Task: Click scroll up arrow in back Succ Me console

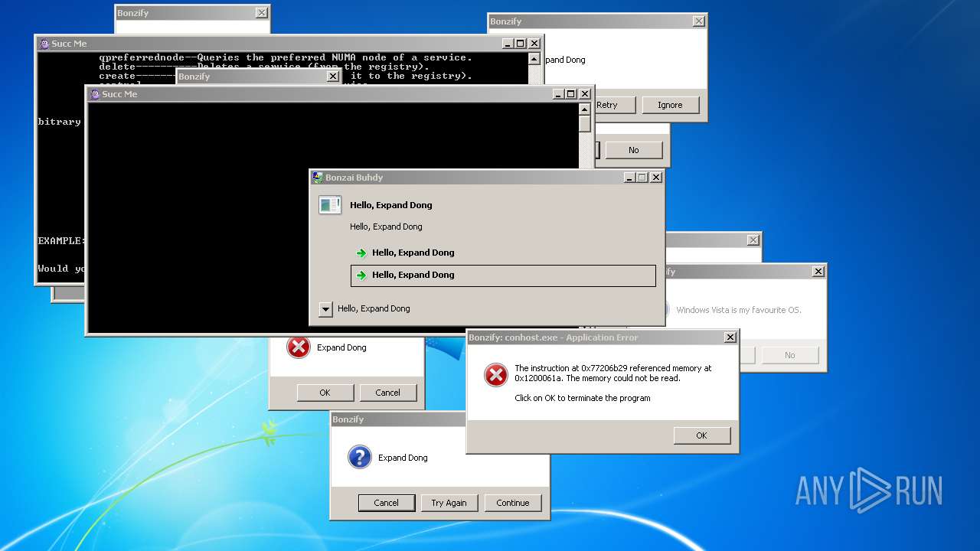Action: [x=534, y=59]
